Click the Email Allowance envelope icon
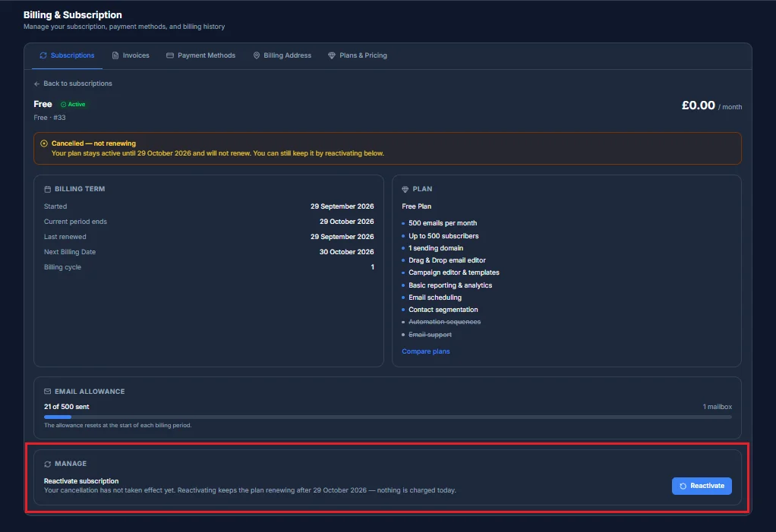This screenshot has height=532, width=776. click(x=48, y=392)
